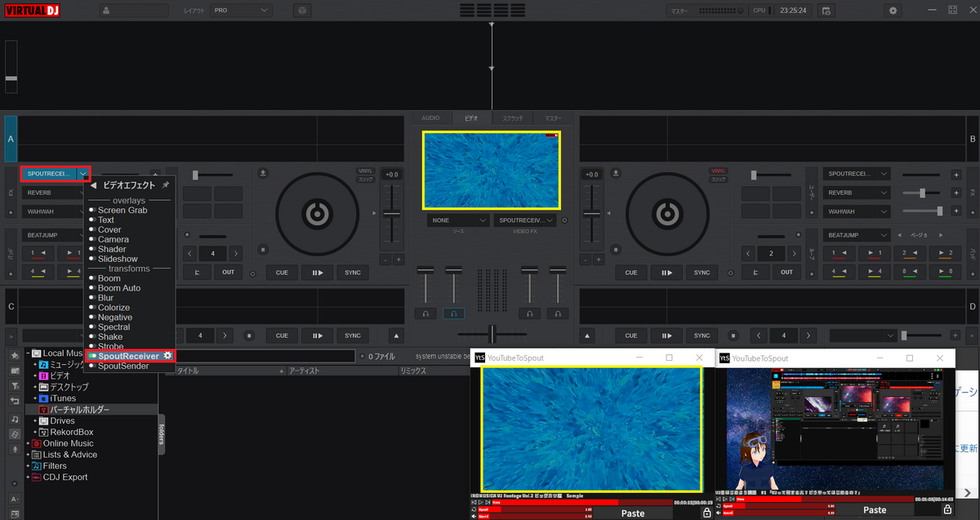Screen dimensions: 980x520
Task: Click plus button beside right deck WAHWAH slider
Action: (955, 211)
